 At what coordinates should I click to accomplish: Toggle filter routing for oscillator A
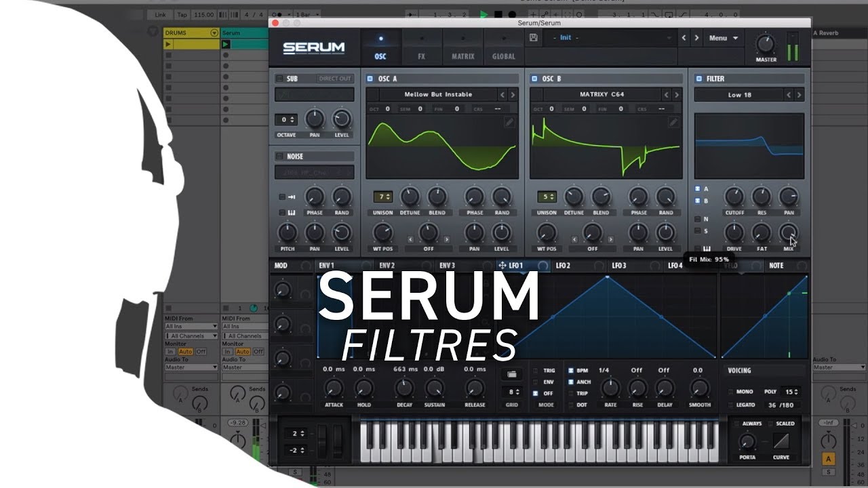(x=697, y=189)
